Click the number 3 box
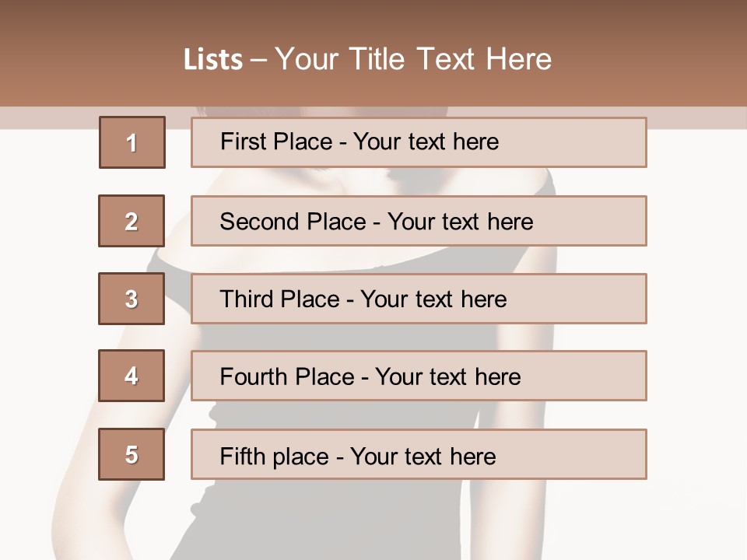This screenshot has height=560, width=747. point(132,299)
